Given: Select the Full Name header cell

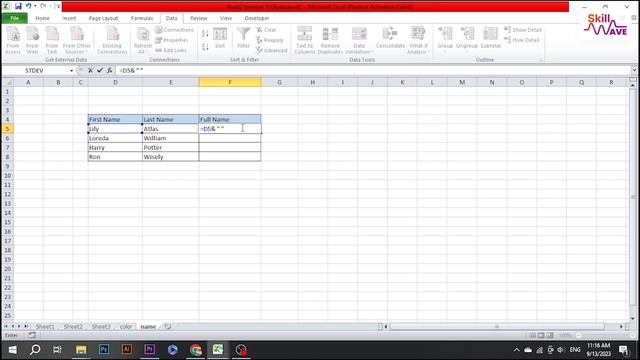Looking at the screenshot, I should click(x=230, y=119).
